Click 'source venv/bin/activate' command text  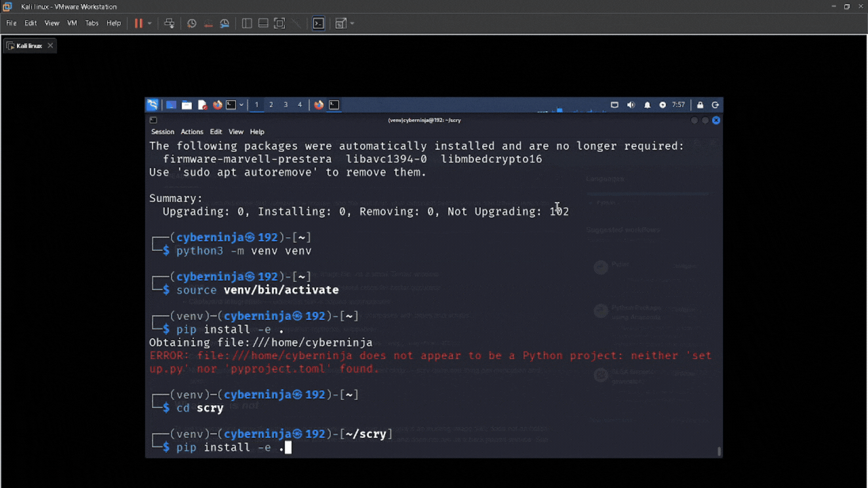pyautogui.click(x=258, y=290)
